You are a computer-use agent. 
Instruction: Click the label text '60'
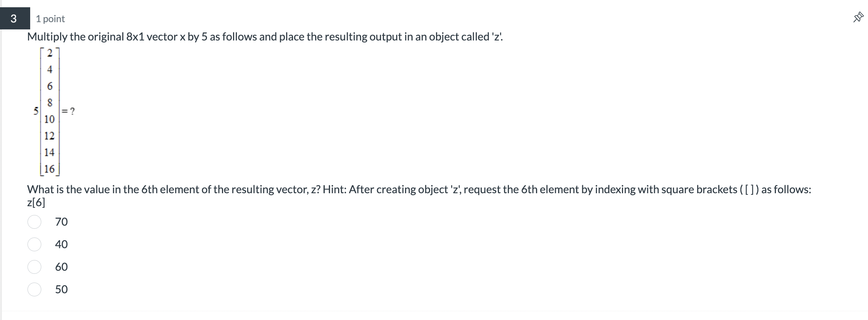62,267
